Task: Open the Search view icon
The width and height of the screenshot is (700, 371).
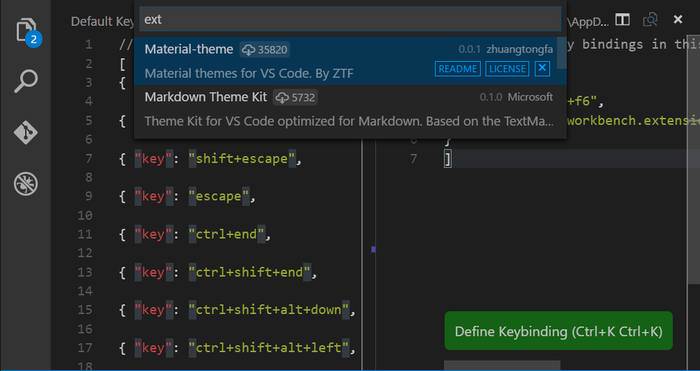Action: pos(25,82)
